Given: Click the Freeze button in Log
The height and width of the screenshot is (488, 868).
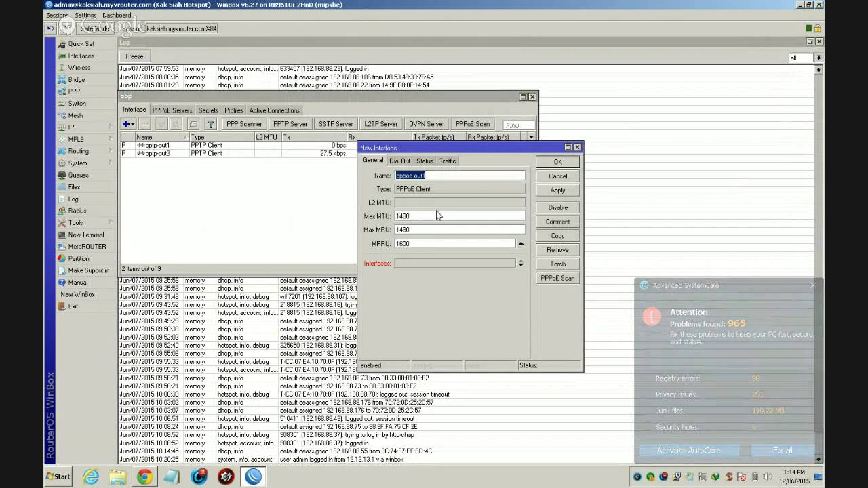Looking at the screenshot, I should click(134, 56).
